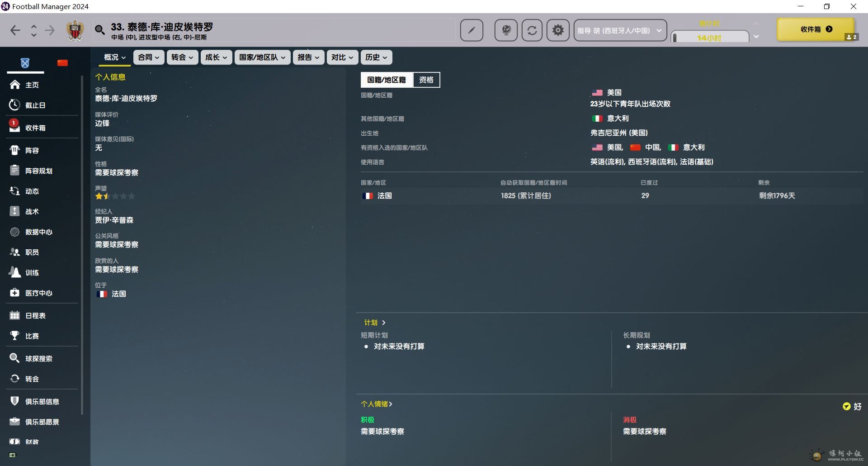Click the 法国 country row in table
Image resolution: width=868 pixels, height=466 pixels.
coord(612,195)
